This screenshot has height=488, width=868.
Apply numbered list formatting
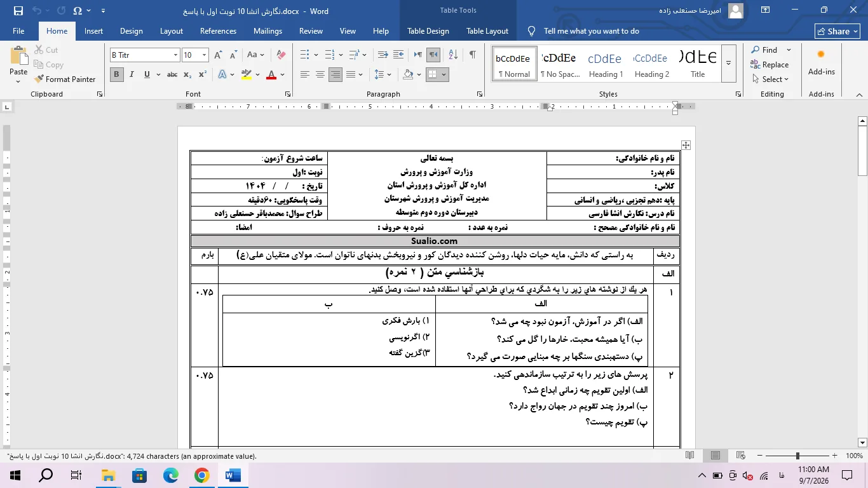(x=330, y=55)
